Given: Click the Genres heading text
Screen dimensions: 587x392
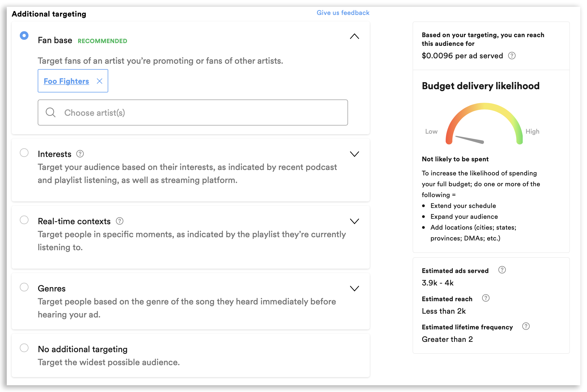Looking at the screenshot, I should click(52, 288).
